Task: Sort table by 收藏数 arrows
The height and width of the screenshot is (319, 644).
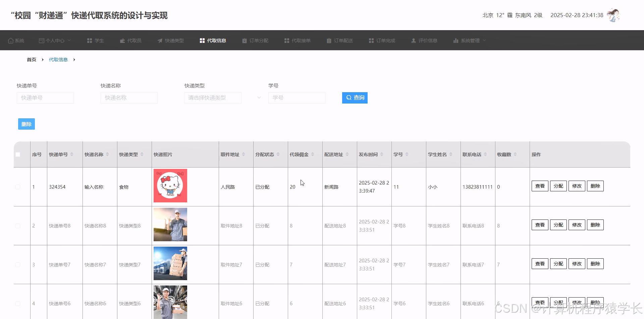Action: [515, 154]
